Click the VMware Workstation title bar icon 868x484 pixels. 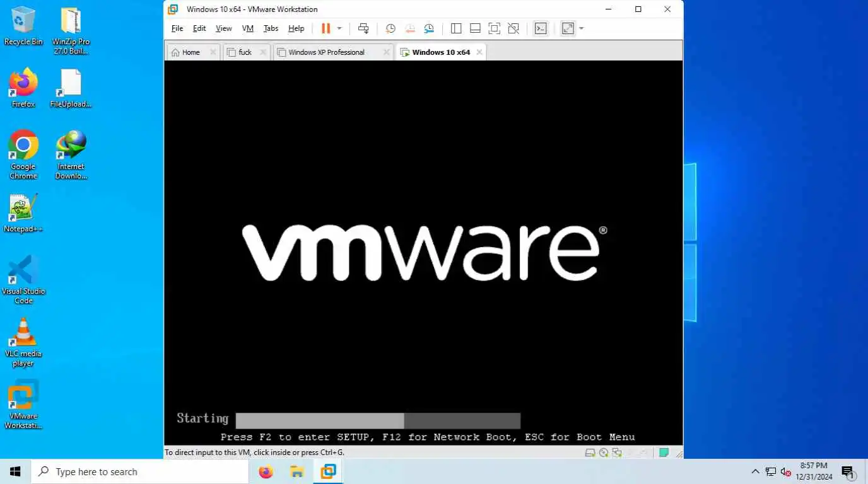tap(173, 9)
